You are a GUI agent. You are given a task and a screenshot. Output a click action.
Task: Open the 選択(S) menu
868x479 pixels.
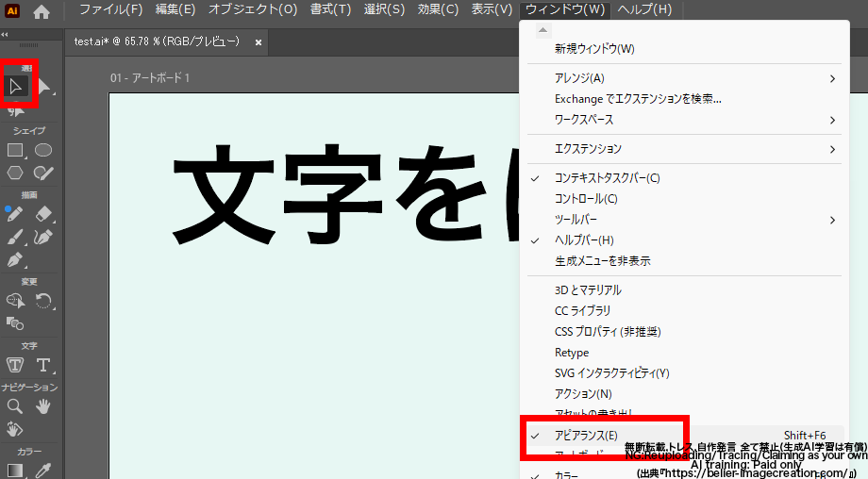pyautogui.click(x=384, y=9)
